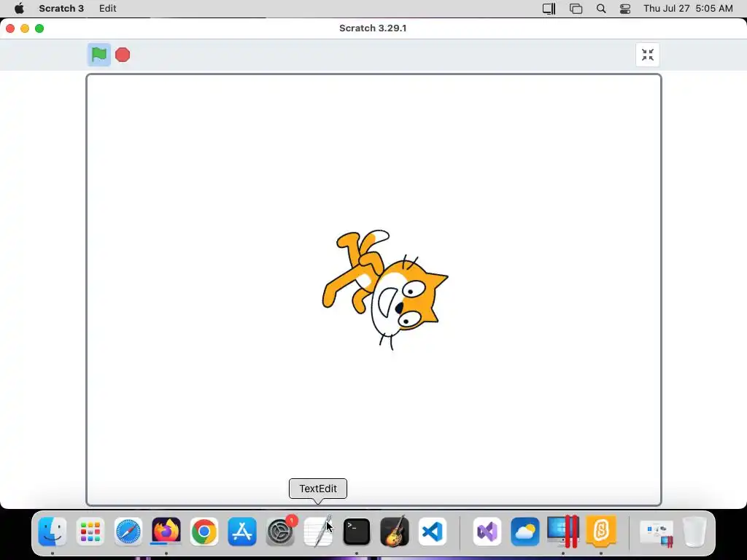Launch Visual Studio Code from the Dock

[433, 532]
